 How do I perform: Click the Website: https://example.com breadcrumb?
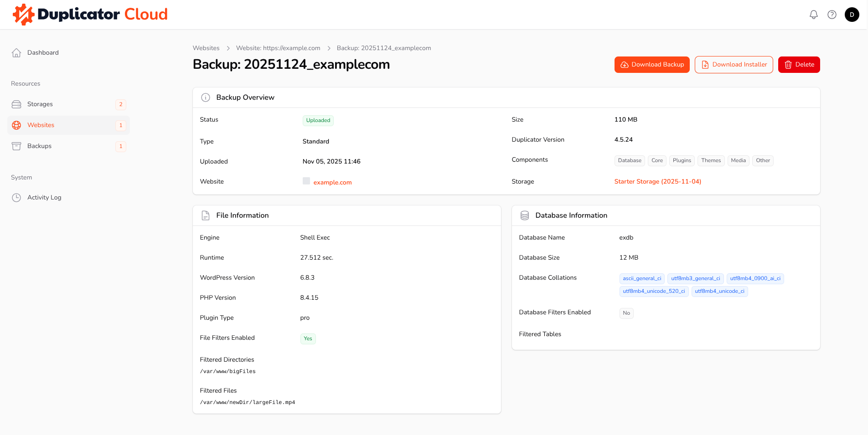point(278,48)
